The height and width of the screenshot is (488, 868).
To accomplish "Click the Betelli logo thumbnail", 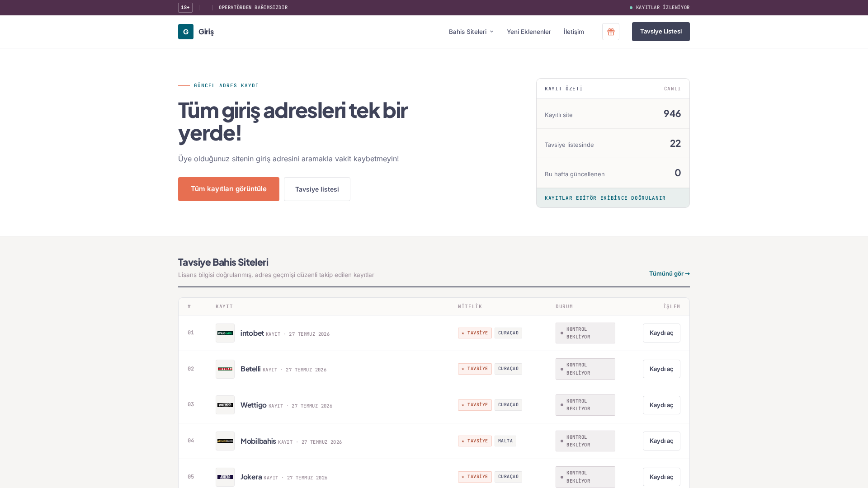I will (225, 369).
